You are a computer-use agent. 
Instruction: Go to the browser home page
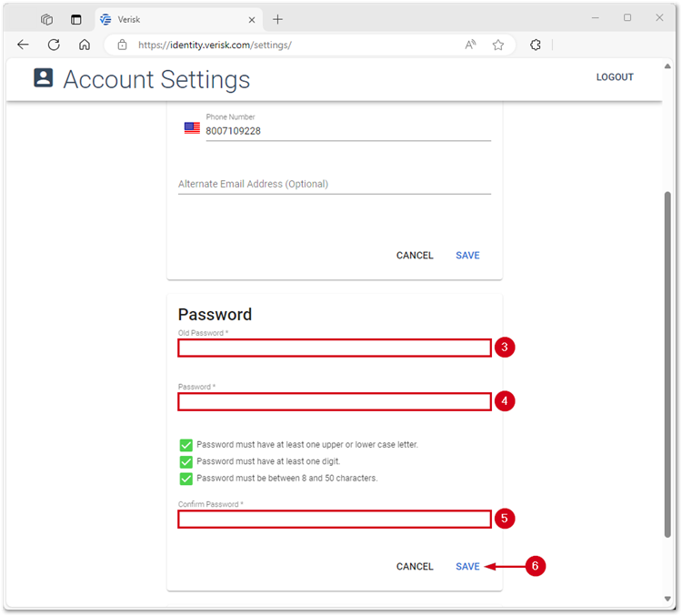point(85,45)
